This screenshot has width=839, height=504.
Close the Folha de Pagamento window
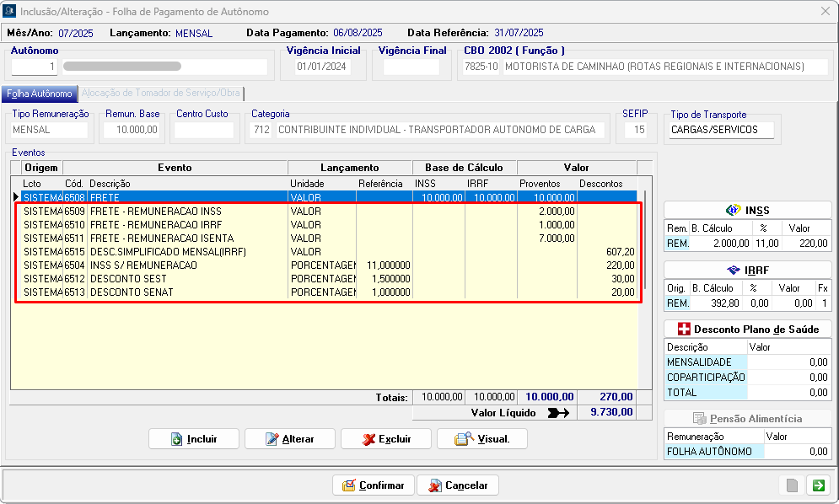tap(824, 11)
